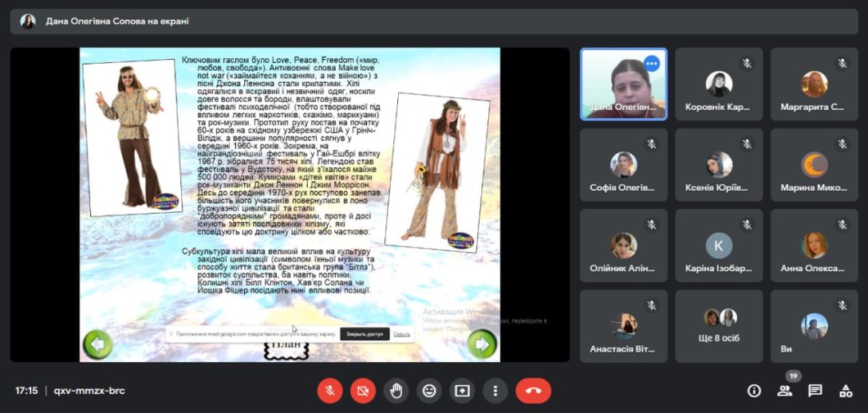Click the Скрыть link in the sharing bar

pyautogui.click(x=402, y=334)
